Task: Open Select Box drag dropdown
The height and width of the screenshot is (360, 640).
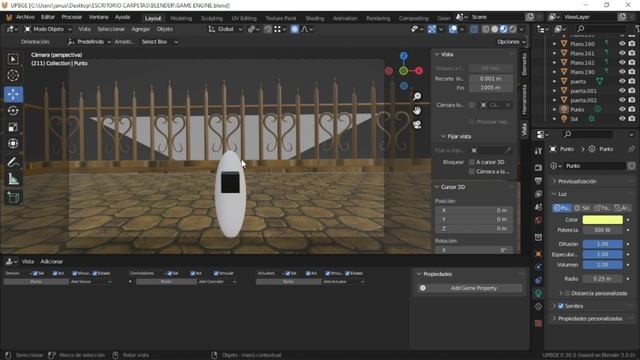Action: [x=159, y=42]
